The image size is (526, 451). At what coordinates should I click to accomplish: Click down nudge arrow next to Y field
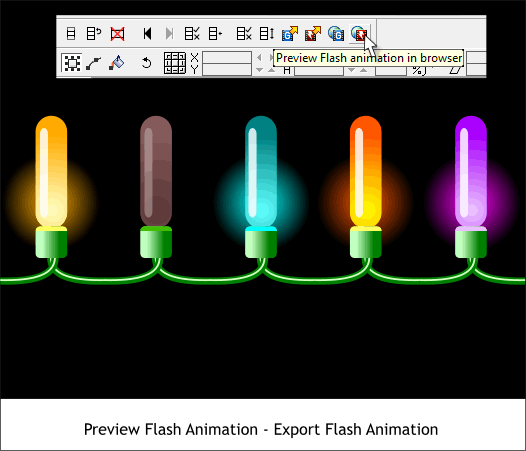(x=259, y=70)
